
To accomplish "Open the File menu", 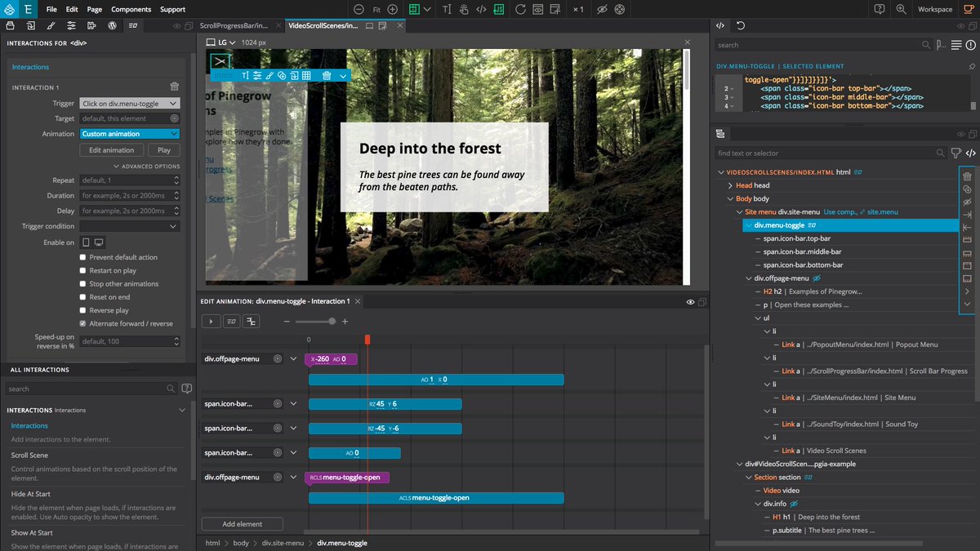I will [51, 9].
